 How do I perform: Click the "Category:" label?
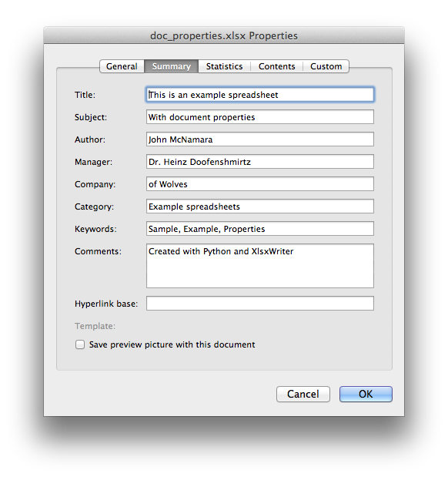pyautogui.click(x=94, y=207)
